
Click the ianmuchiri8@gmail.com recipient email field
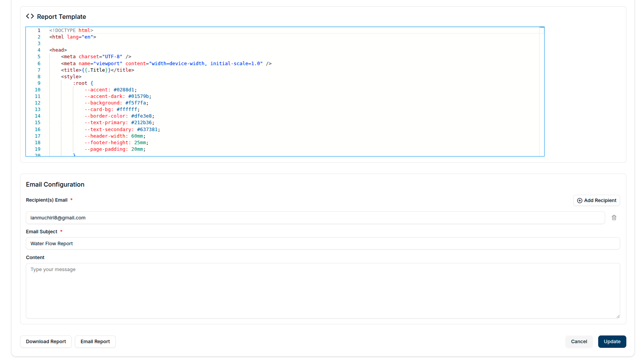pos(315,218)
